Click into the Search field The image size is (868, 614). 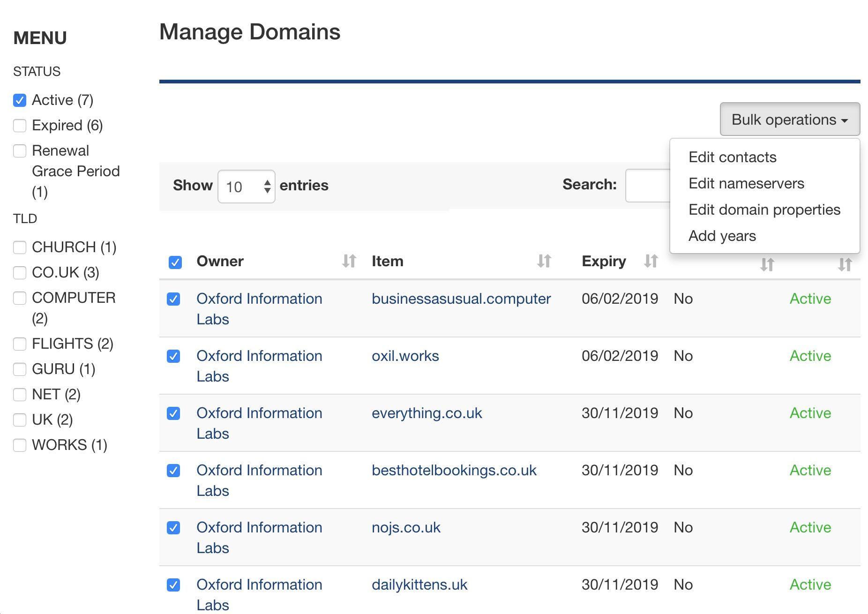pyautogui.click(x=648, y=186)
